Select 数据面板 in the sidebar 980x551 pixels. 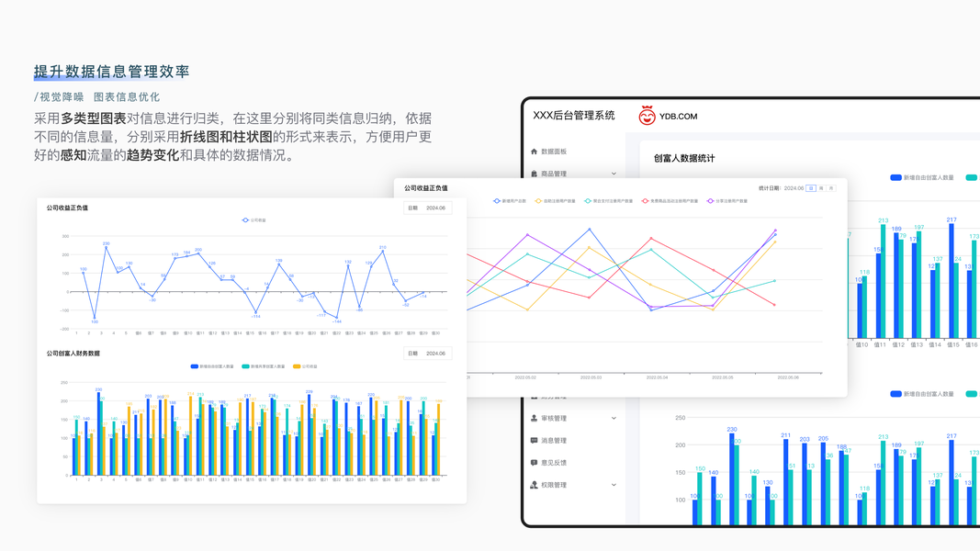554,152
